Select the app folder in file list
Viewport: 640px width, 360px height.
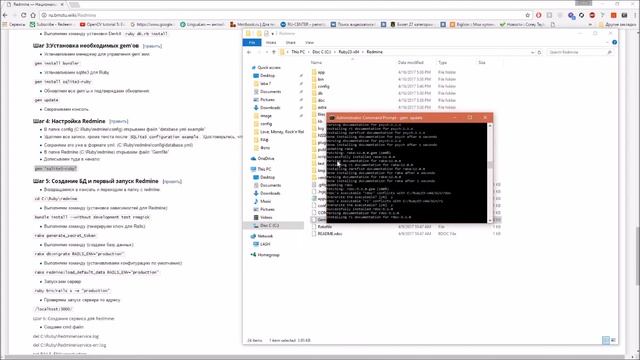(321, 72)
